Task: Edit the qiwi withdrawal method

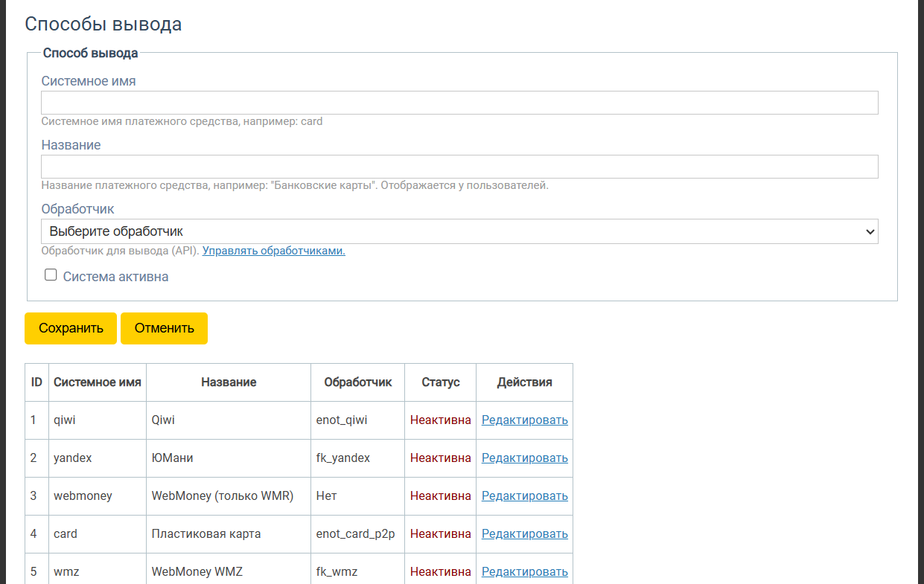Action: coord(524,420)
